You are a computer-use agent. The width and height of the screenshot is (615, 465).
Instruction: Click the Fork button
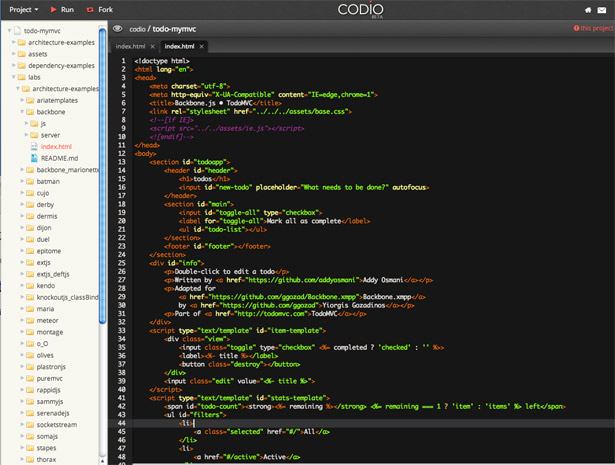(x=100, y=9)
